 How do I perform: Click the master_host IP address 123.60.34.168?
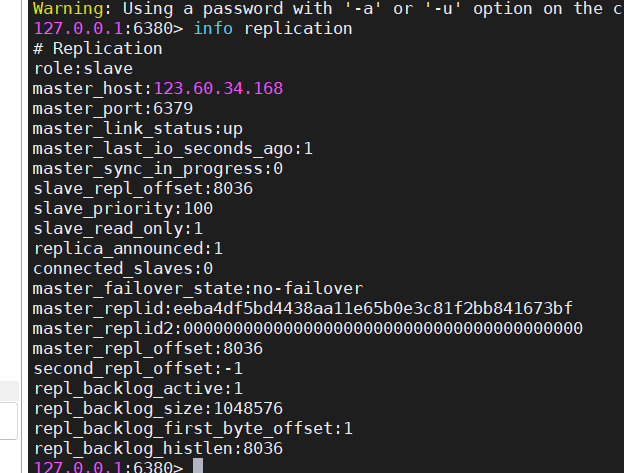(x=218, y=88)
